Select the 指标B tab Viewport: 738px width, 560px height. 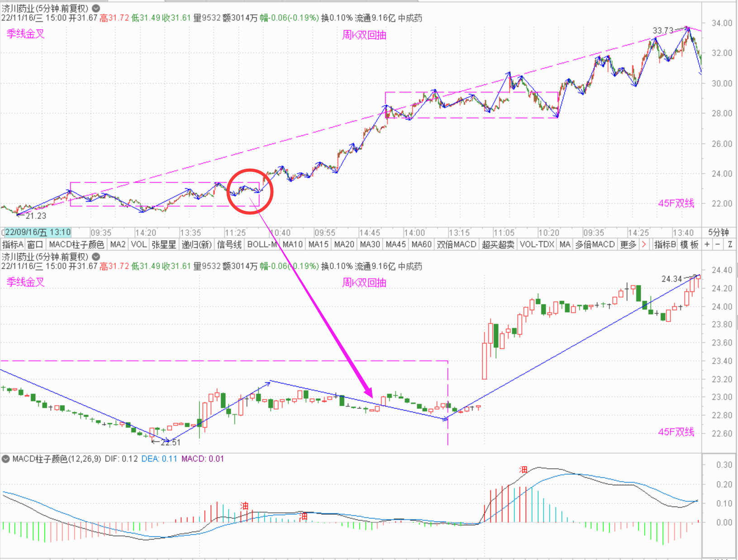point(665,245)
